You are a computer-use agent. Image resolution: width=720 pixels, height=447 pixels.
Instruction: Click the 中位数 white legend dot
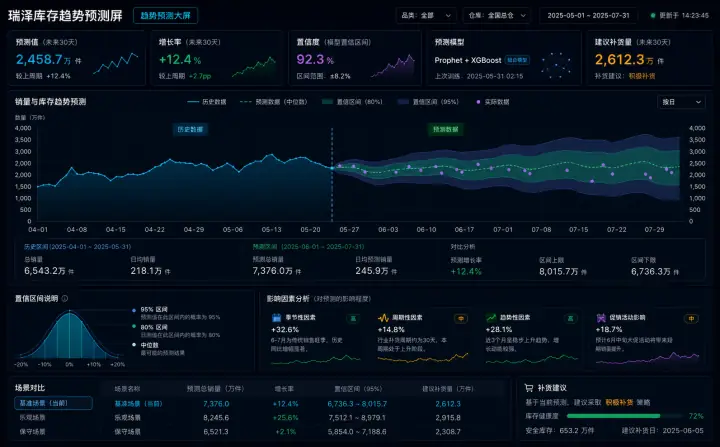(x=134, y=345)
